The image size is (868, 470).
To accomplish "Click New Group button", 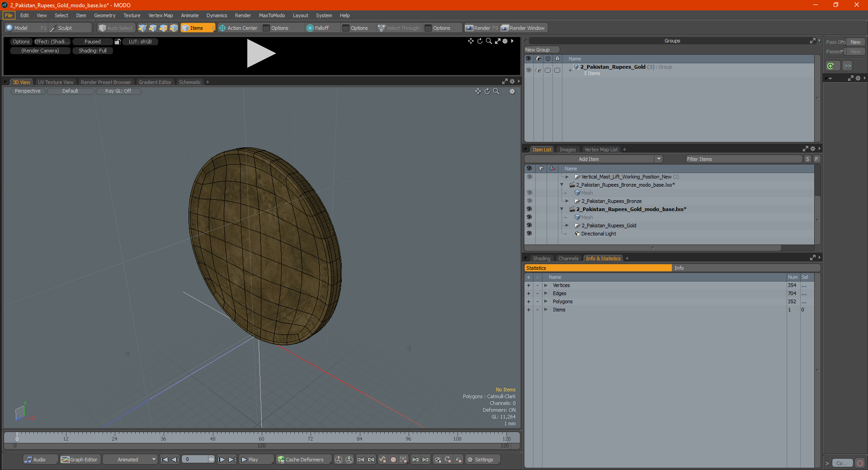I will pos(542,50).
